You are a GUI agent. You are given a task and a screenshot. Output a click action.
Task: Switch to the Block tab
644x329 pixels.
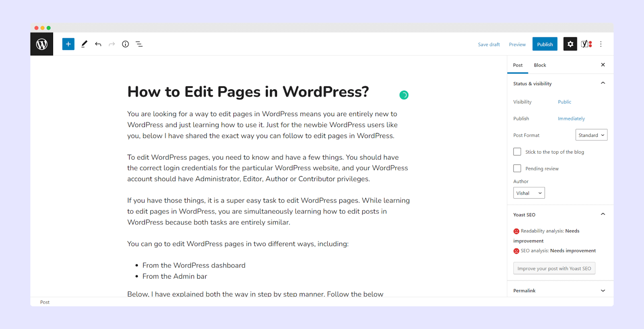(540, 65)
